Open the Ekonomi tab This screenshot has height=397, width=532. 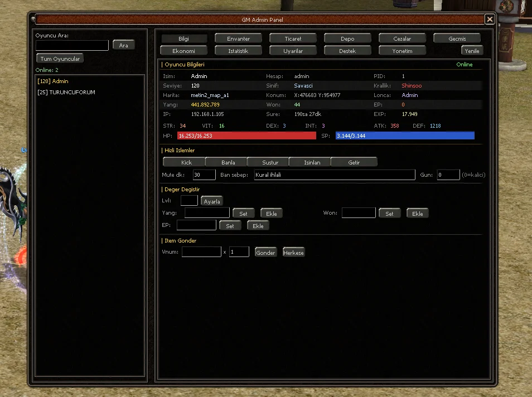click(x=183, y=51)
